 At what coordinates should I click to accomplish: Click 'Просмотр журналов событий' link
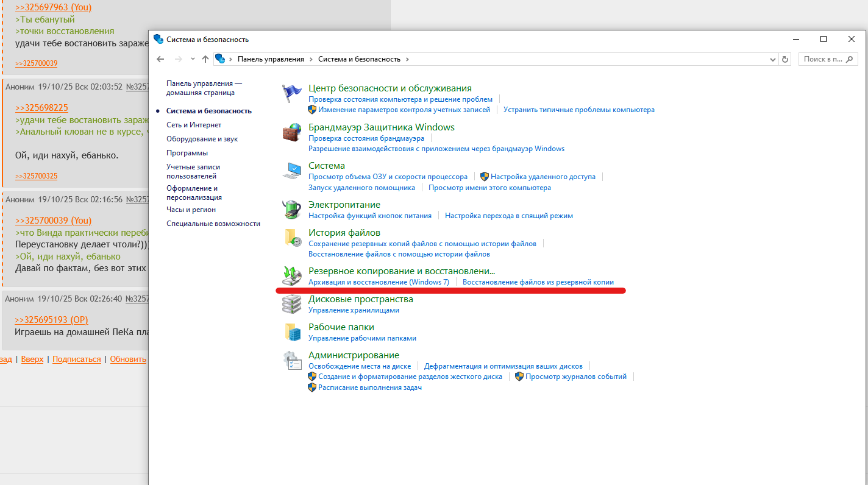[576, 377]
